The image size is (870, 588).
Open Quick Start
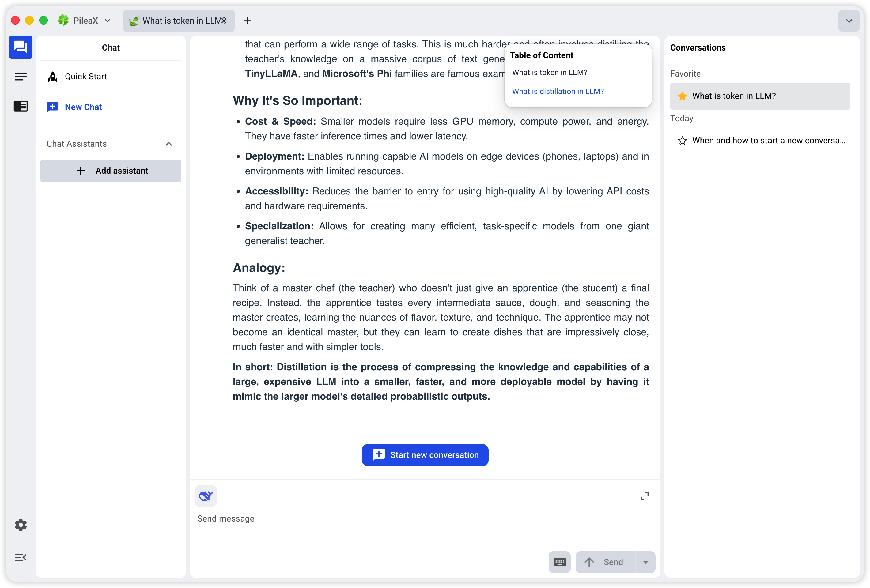pos(111,76)
